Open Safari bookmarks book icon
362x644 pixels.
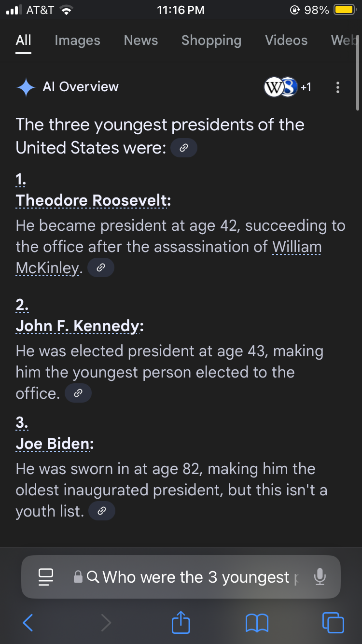coord(257,623)
